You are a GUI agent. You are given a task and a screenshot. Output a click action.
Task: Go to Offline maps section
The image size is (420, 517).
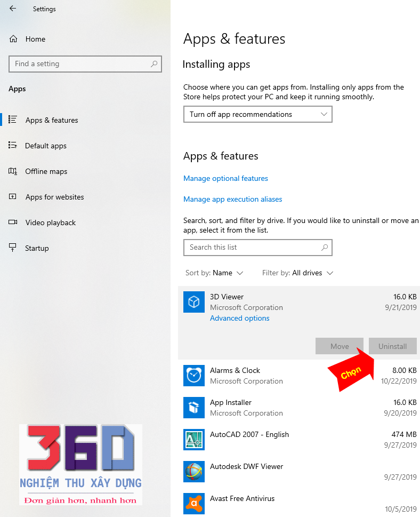[46, 171]
